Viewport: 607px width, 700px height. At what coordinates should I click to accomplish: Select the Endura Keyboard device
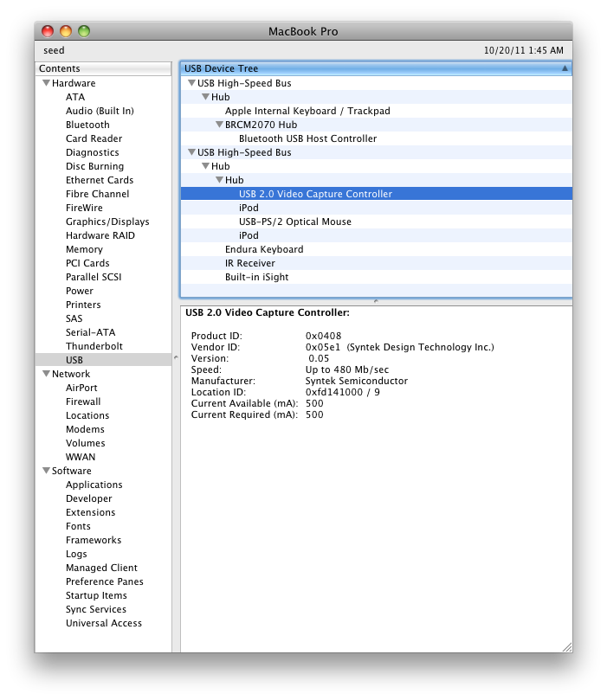(x=264, y=249)
